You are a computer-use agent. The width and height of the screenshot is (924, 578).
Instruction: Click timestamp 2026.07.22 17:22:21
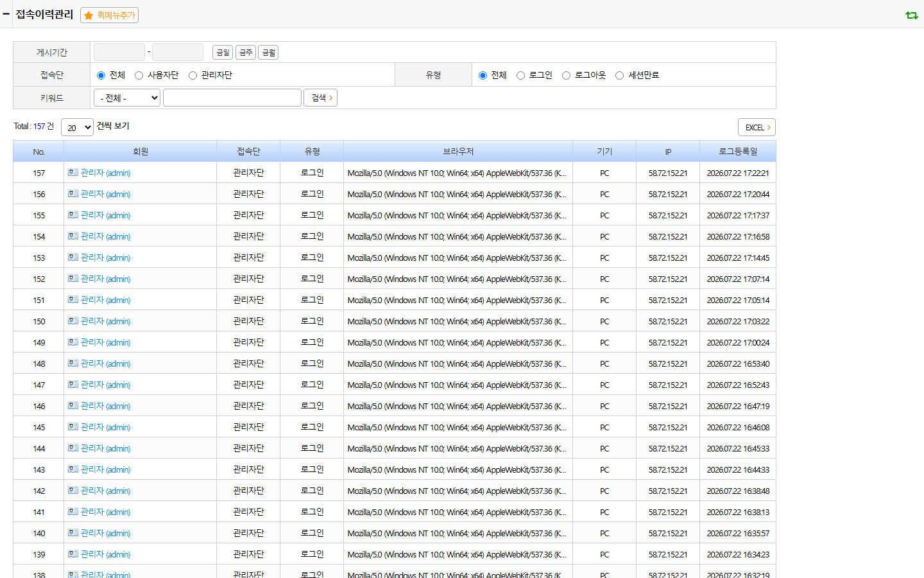pos(738,173)
